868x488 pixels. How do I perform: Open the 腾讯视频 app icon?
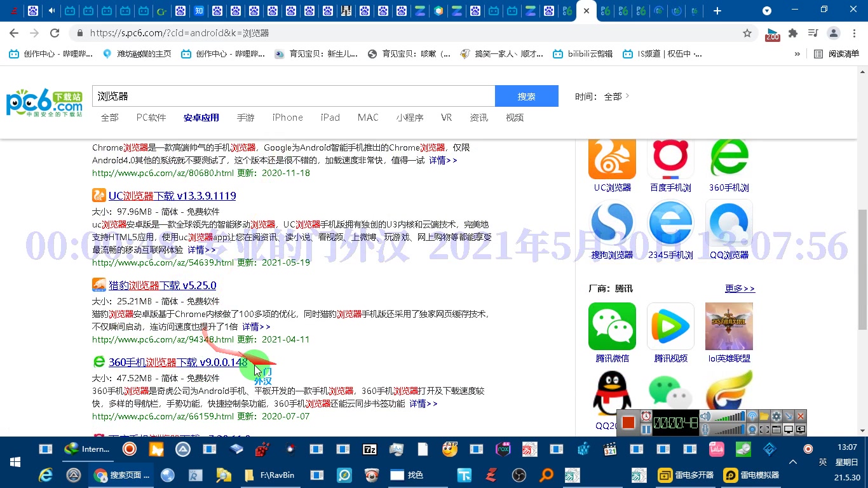pyautogui.click(x=670, y=326)
